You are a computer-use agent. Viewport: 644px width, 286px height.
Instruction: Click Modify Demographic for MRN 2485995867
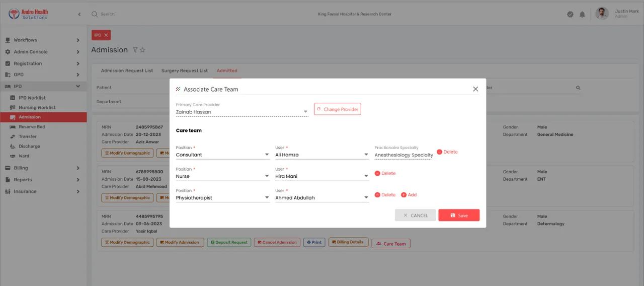[127, 153]
